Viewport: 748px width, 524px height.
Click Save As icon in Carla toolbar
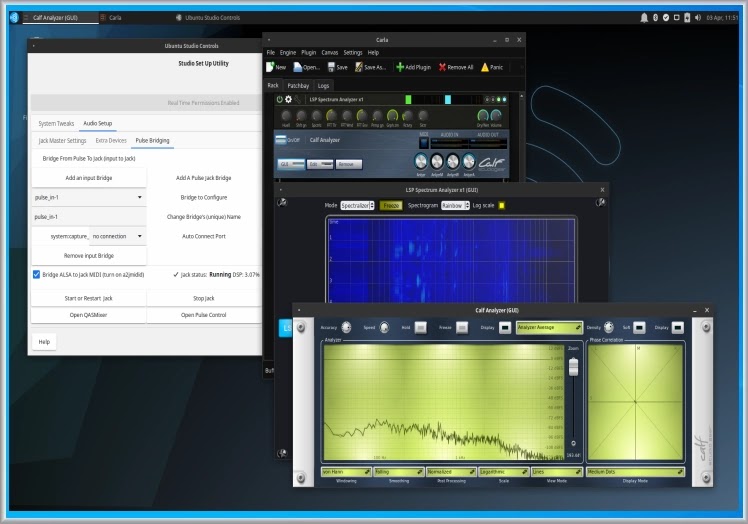(x=359, y=67)
